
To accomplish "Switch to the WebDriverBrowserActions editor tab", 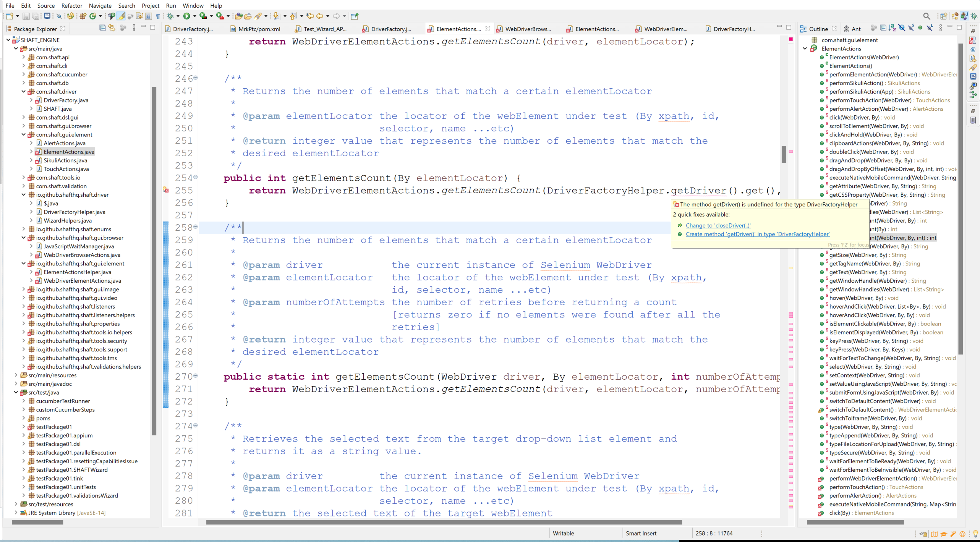I will 528,29.
